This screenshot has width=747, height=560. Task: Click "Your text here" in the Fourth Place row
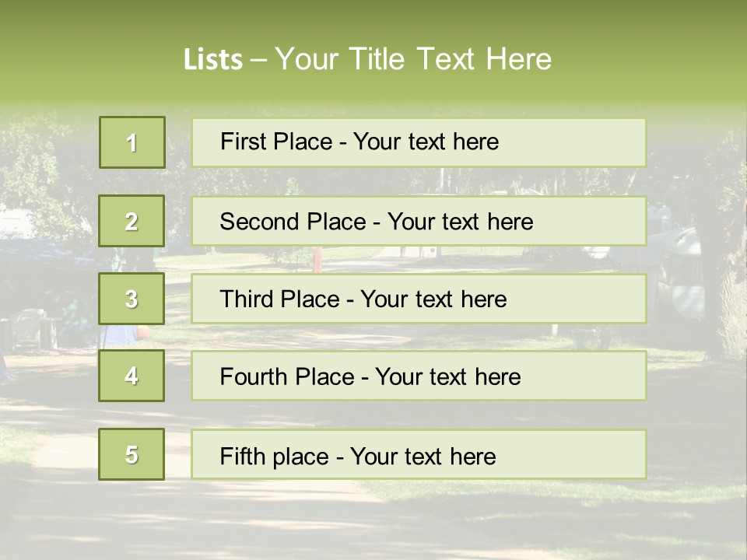pyautogui.click(x=447, y=377)
